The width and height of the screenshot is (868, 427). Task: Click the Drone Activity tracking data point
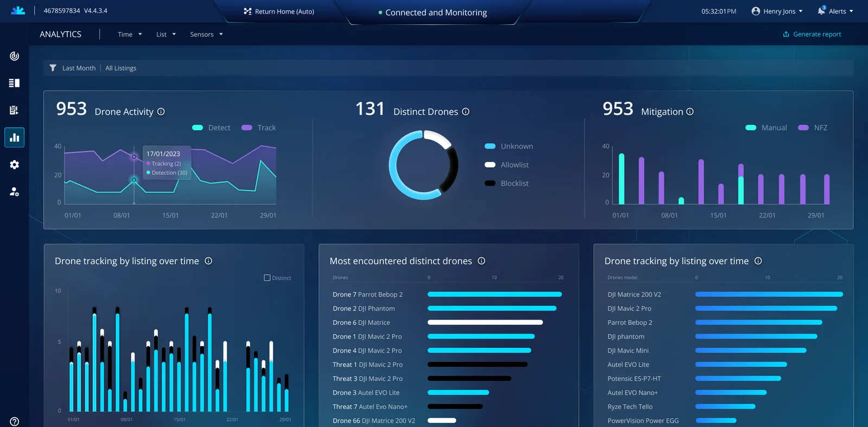[x=134, y=157]
